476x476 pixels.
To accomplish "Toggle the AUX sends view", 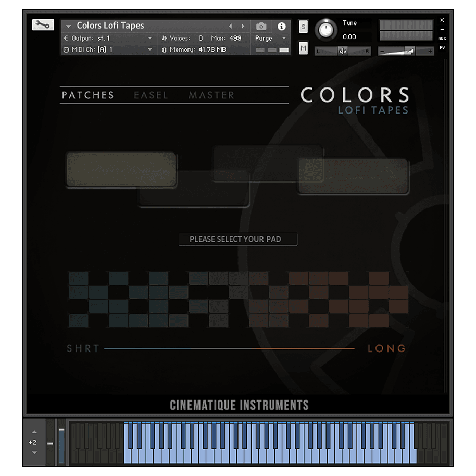I will click(x=442, y=38).
